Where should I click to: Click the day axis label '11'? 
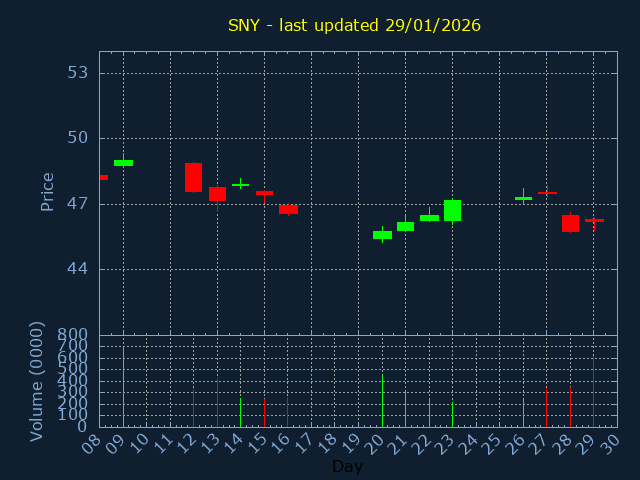pyautogui.click(x=162, y=444)
